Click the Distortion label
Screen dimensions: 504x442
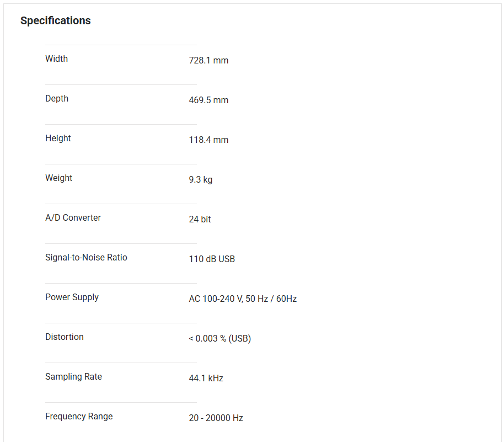pyautogui.click(x=65, y=337)
